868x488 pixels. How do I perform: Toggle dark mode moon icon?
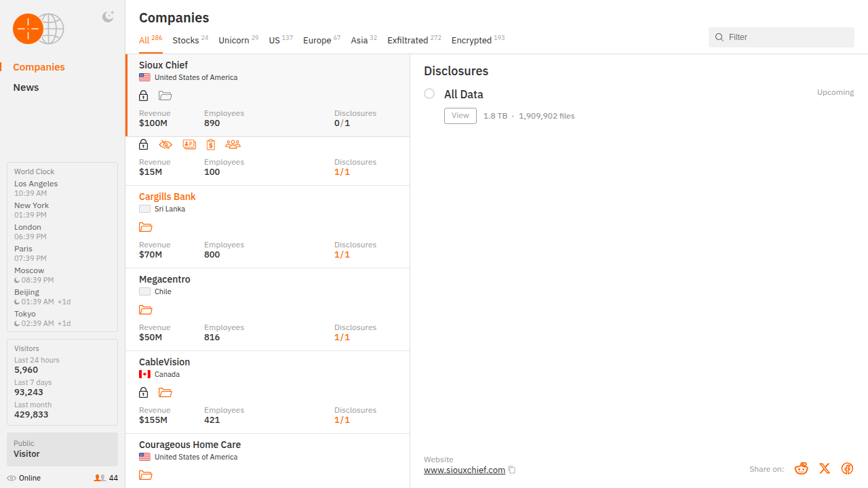tap(108, 17)
